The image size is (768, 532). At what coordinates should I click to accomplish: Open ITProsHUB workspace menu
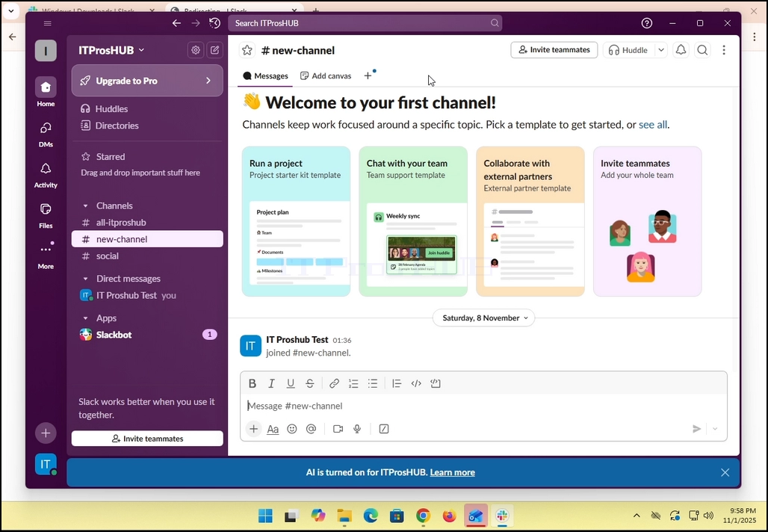pyautogui.click(x=111, y=50)
